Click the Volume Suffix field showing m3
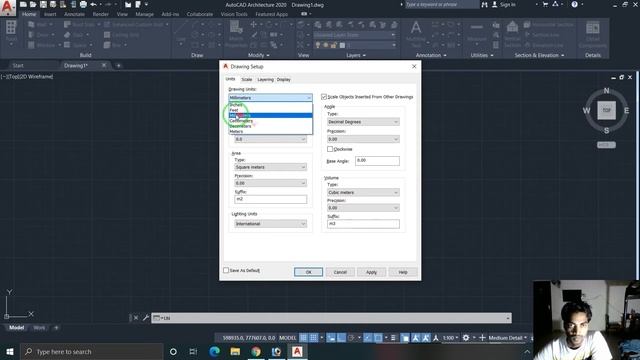 pos(363,224)
